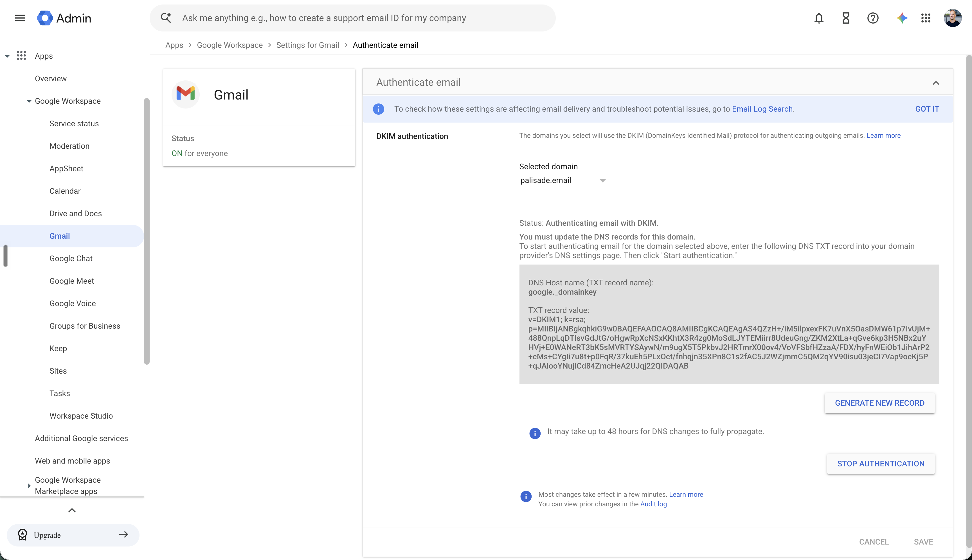Viewport: 972px width, 560px height.
Task: Collapse the Apps section arrow
Action: pos(7,56)
